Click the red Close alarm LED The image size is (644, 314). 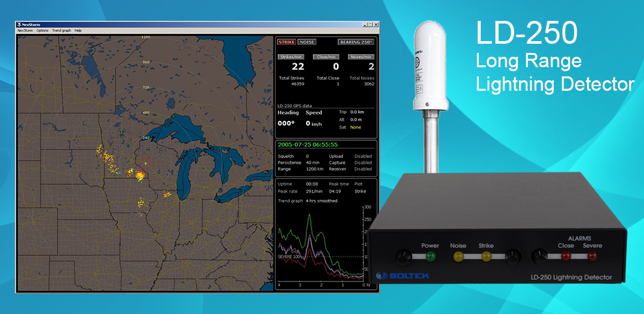(x=566, y=257)
